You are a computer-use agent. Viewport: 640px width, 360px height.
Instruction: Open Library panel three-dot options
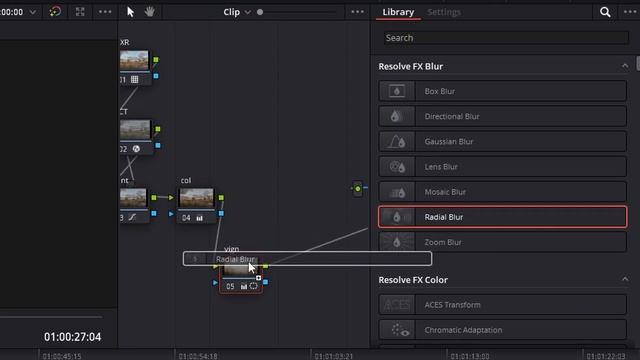tap(630, 12)
